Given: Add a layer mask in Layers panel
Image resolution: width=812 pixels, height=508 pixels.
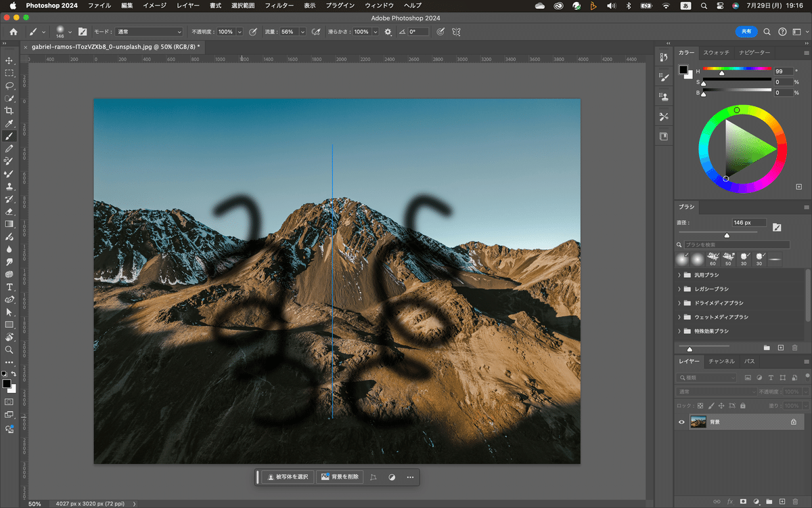Looking at the screenshot, I should pos(743,501).
